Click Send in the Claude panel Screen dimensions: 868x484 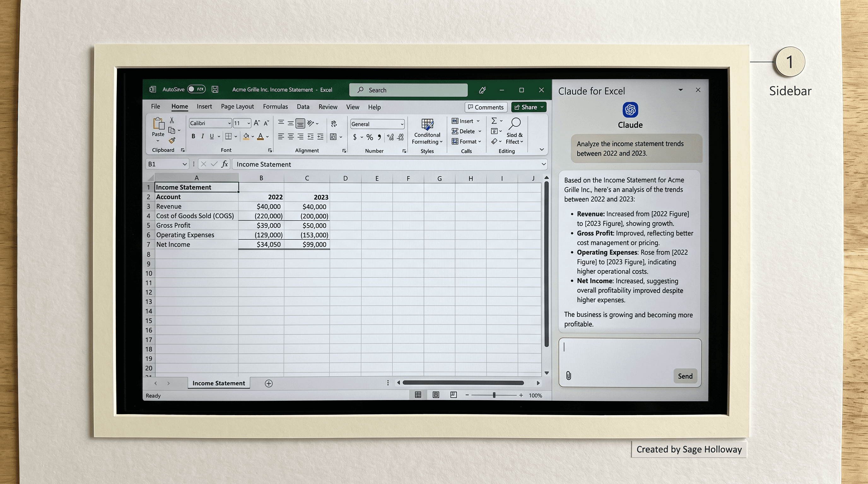coord(685,376)
